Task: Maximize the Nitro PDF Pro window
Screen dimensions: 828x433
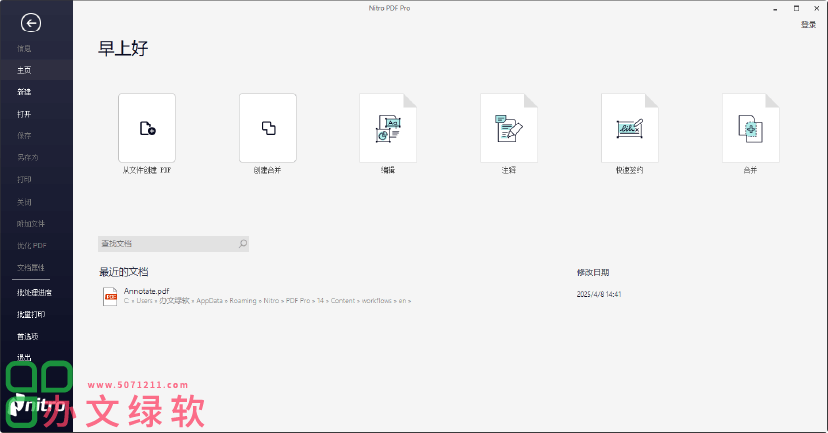Action: tap(796, 8)
